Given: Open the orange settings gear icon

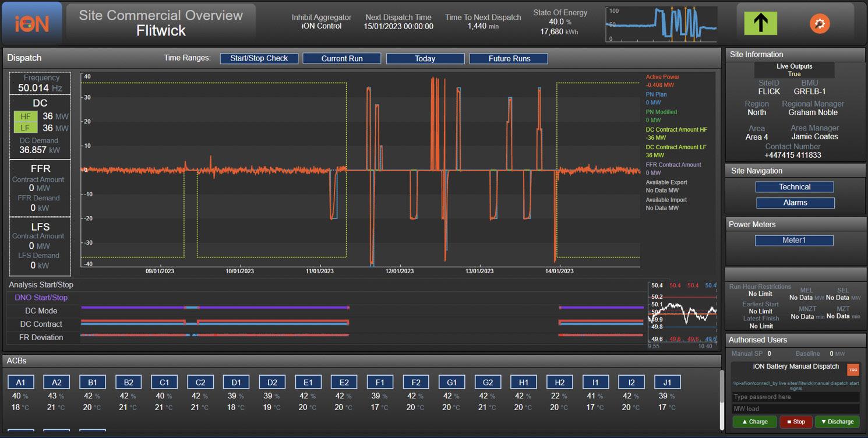Looking at the screenshot, I should (x=819, y=24).
